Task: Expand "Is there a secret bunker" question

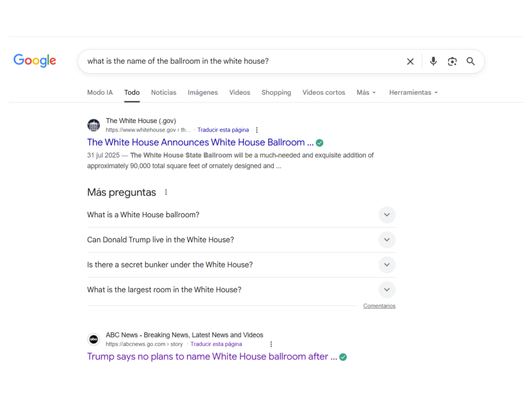Action: [x=387, y=265]
